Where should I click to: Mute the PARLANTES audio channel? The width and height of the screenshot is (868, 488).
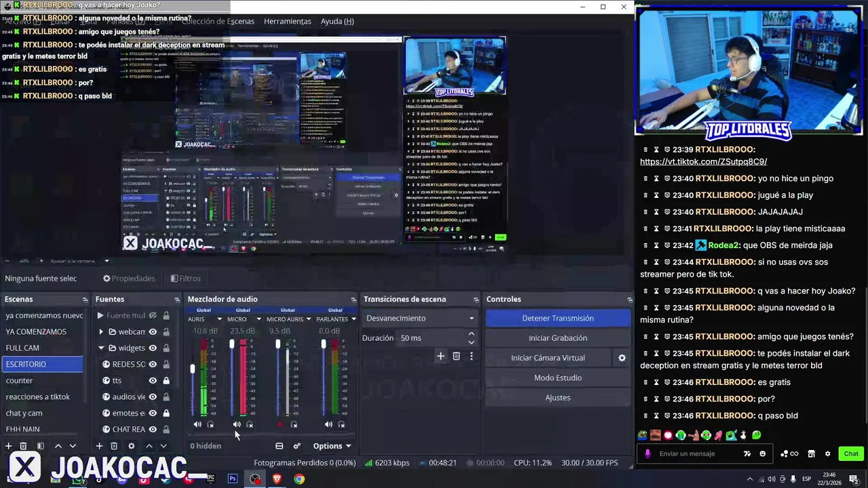point(328,424)
